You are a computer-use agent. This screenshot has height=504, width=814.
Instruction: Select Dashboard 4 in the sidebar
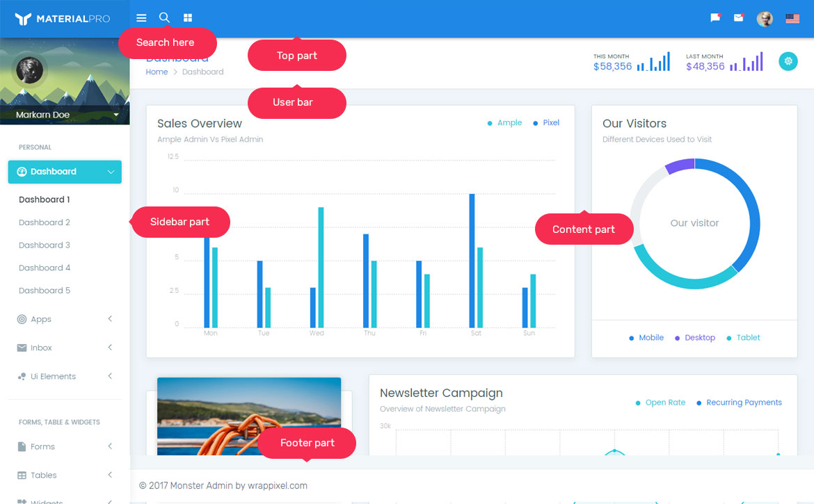(x=45, y=268)
